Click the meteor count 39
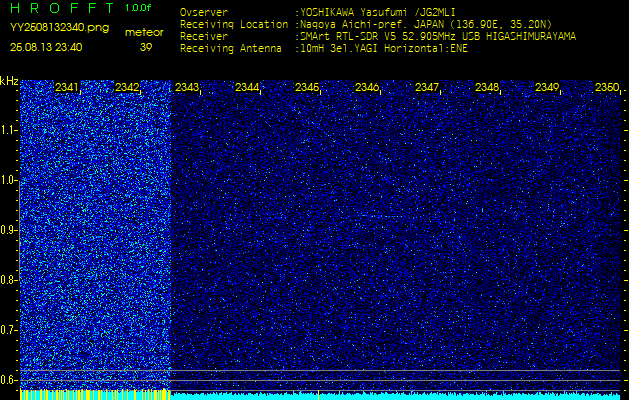Viewport: 629px width, 400px height. point(146,47)
